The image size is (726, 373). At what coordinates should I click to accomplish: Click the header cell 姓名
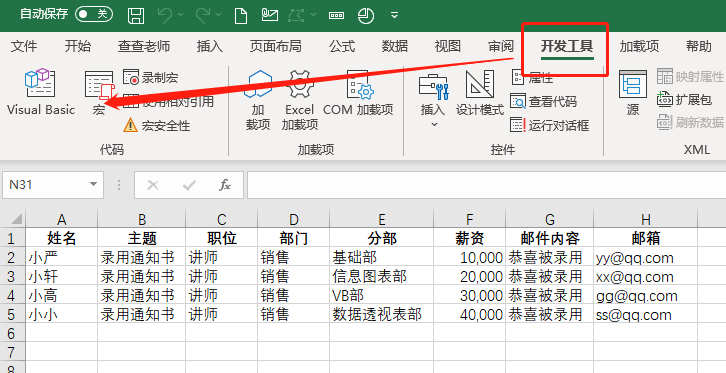coord(62,238)
